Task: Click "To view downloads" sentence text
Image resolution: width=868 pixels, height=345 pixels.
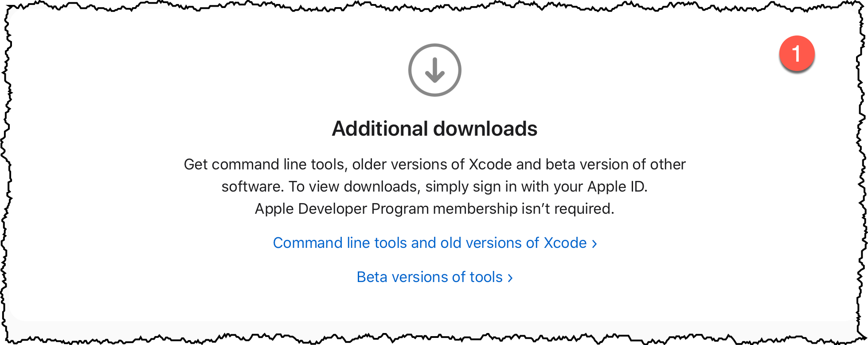Action: 353,187
